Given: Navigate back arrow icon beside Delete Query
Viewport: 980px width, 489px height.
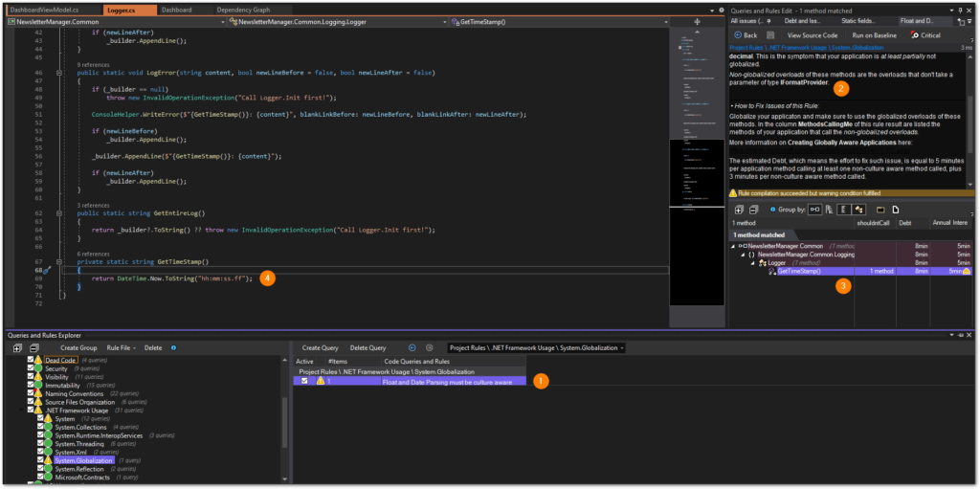Looking at the screenshot, I should tap(412, 347).
